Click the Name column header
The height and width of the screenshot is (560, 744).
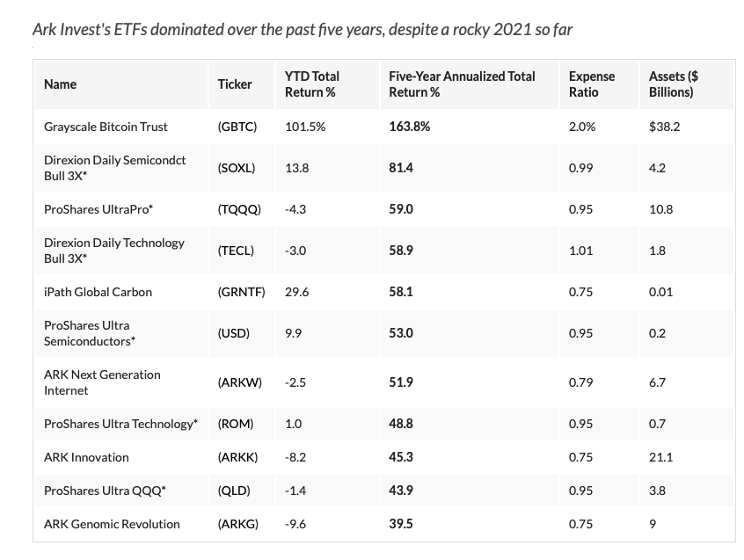coord(61,84)
